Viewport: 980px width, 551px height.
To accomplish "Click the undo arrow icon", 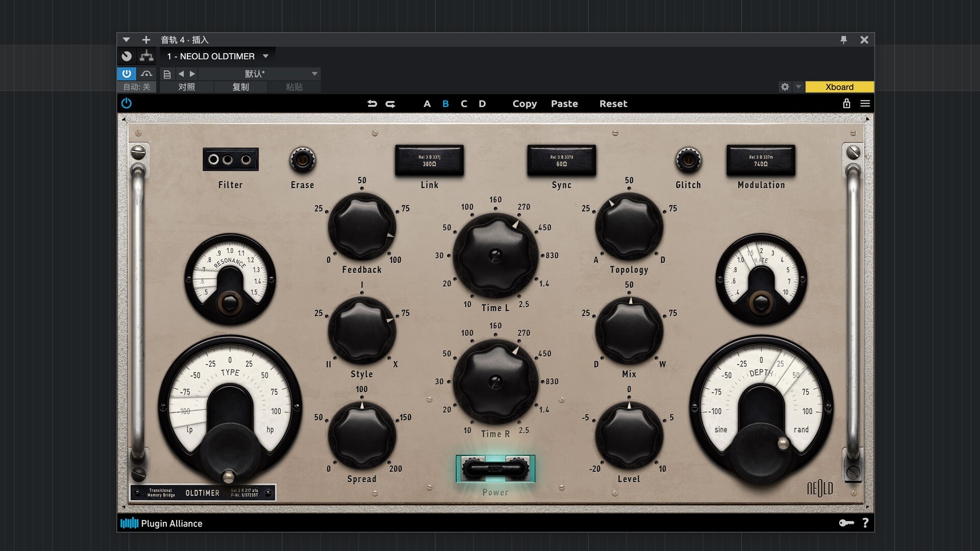I will [372, 104].
